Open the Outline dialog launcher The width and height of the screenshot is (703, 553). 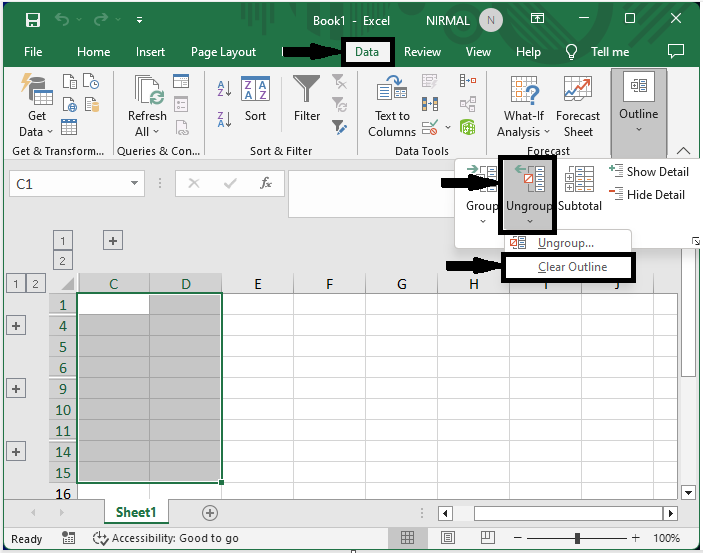[695, 241]
